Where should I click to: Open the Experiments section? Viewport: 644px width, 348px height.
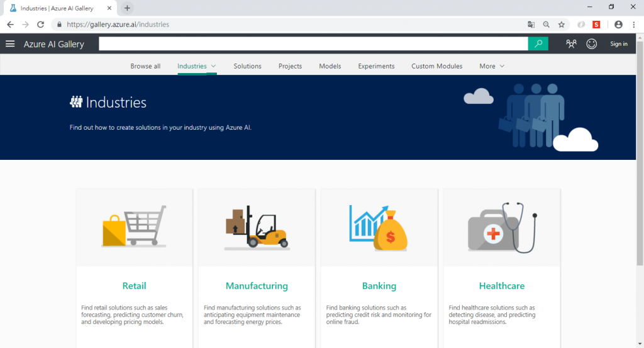(x=376, y=66)
